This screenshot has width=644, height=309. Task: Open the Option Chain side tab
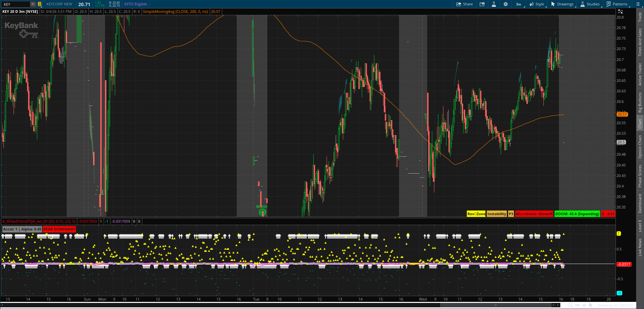(x=640, y=147)
